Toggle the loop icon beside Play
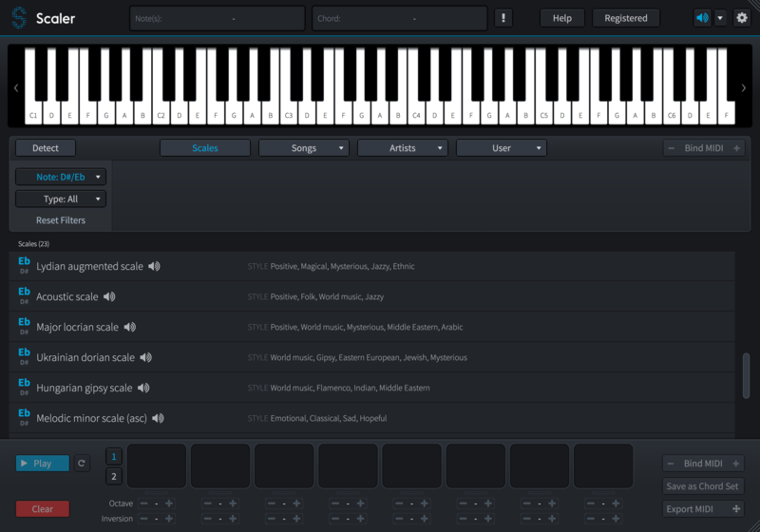The image size is (760, 532). pyautogui.click(x=82, y=464)
